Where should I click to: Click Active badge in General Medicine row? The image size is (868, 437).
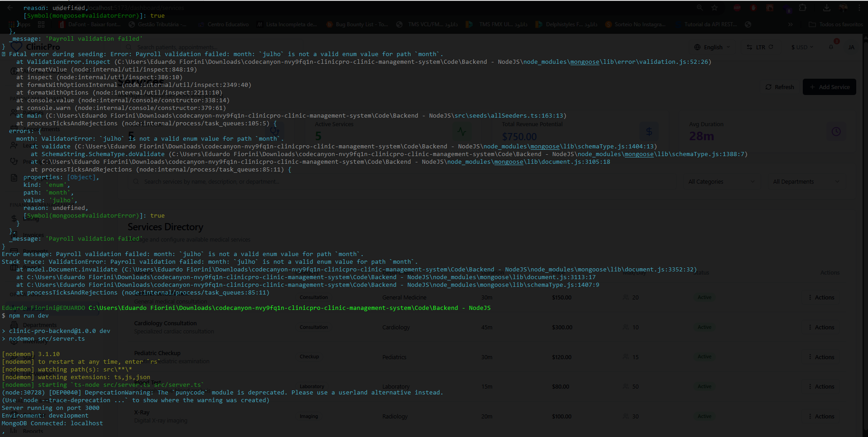705,297
